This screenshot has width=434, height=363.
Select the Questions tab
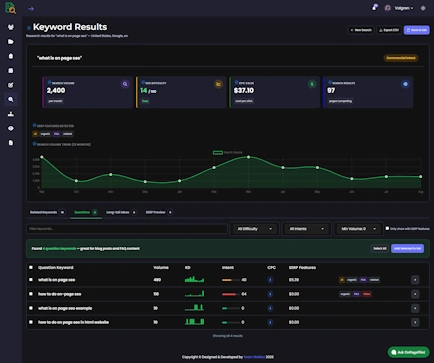coord(86,212)
